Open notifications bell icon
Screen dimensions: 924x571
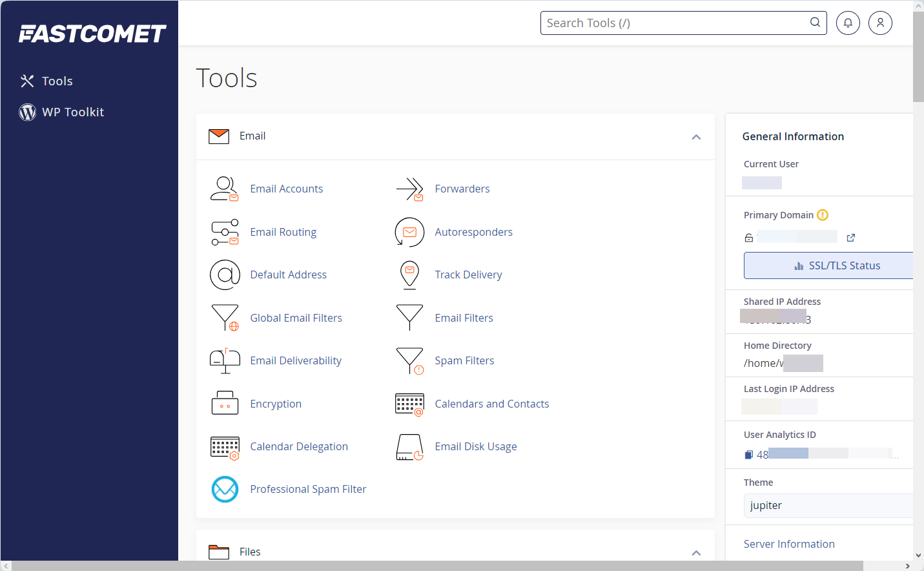click(x=848, y=23)
